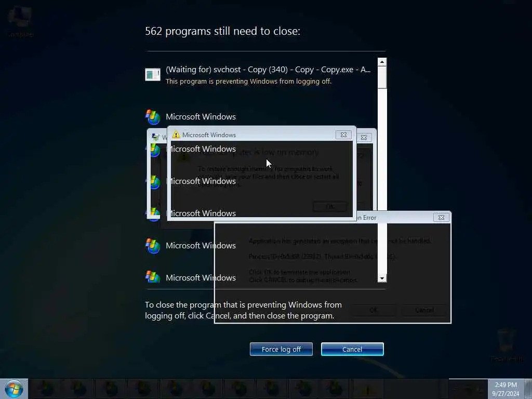Click the Force log off button
Image resolution: width=532 pixels, height=399 pixels.
[281, 349]
